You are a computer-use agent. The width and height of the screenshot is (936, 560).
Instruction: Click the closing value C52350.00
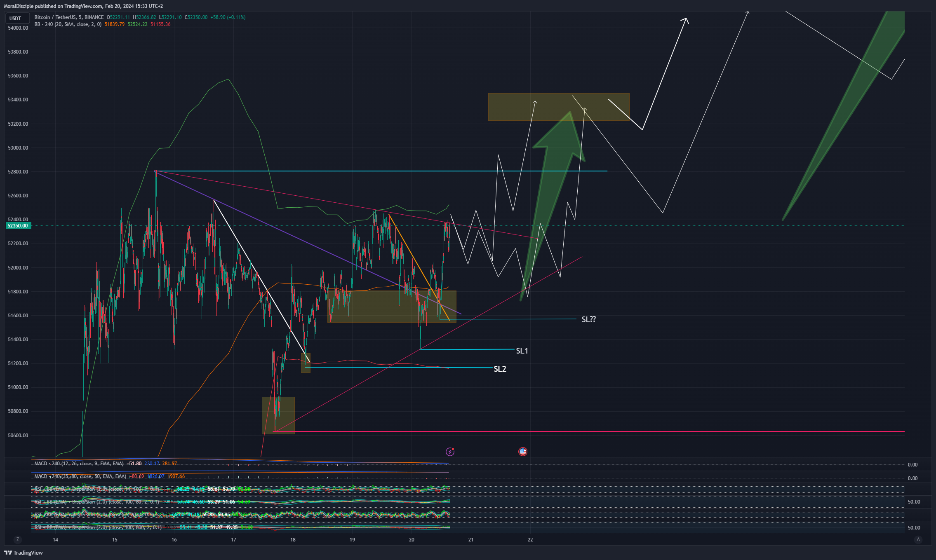coord(196,17)
